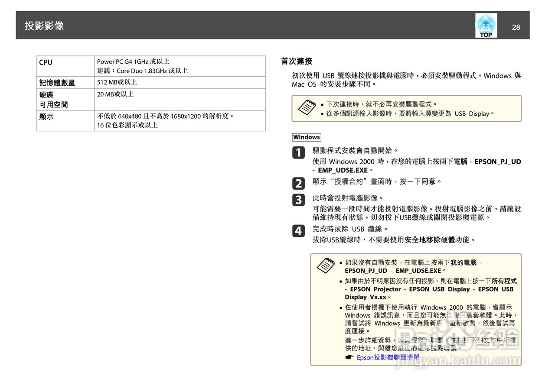This screenshot has width=555, height=392.
Task: Select the Power PC G4 1GHz text
Action: [133, 62]
